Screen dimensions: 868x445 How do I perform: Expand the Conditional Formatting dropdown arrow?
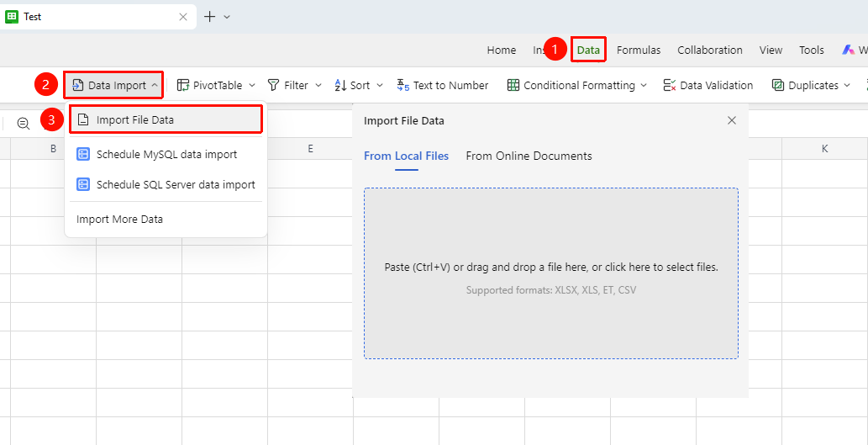(x=644, y=85)
